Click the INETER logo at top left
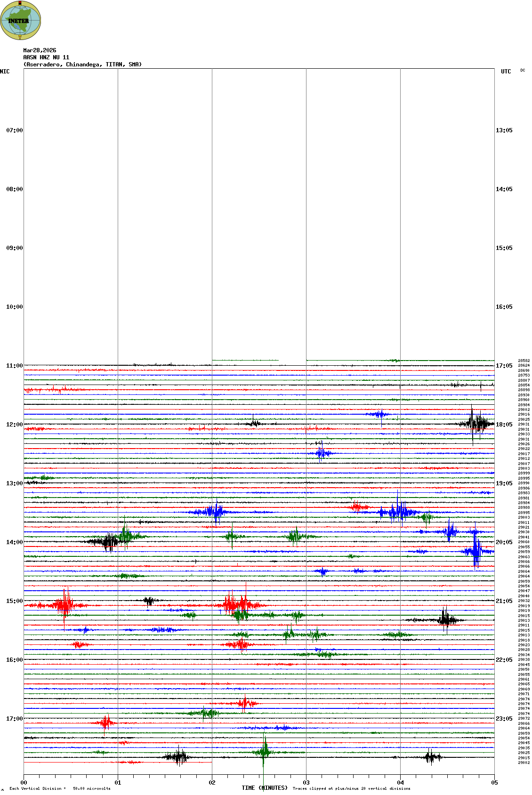 coord(21,20)
